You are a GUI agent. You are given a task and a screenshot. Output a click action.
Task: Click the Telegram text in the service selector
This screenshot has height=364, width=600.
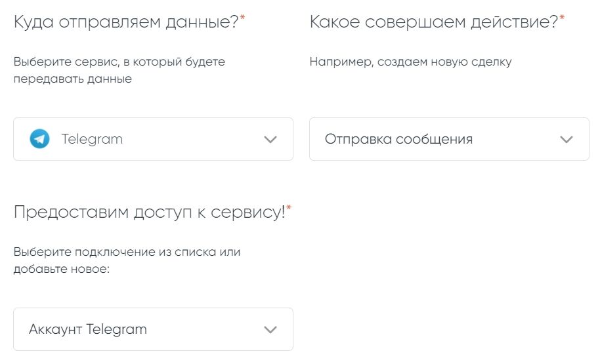tap(92, 139)
